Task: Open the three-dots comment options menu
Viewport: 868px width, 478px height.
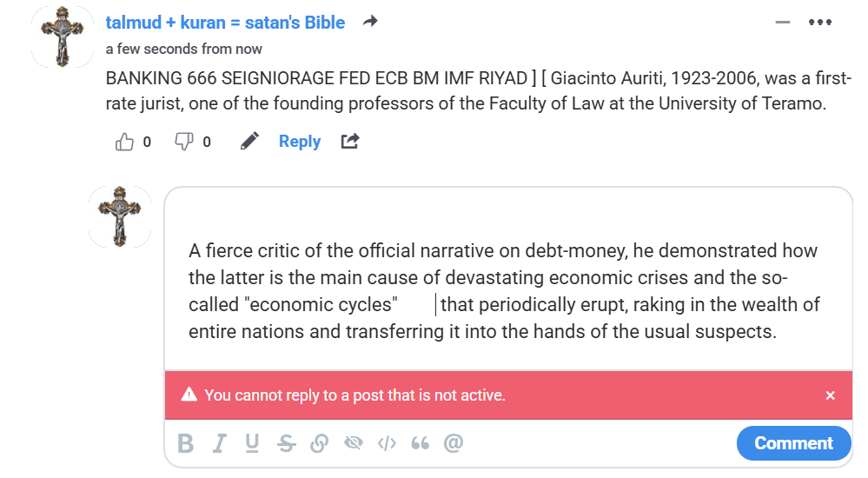Action: point(819,23)
